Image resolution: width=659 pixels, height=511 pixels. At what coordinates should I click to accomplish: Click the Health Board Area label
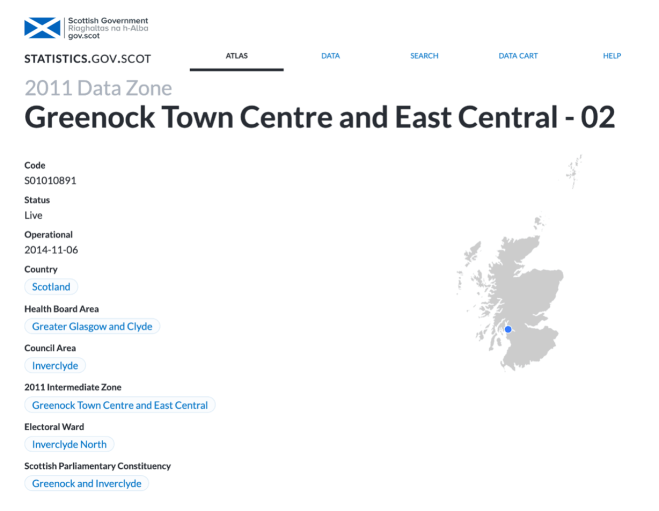tap(61, 309)
